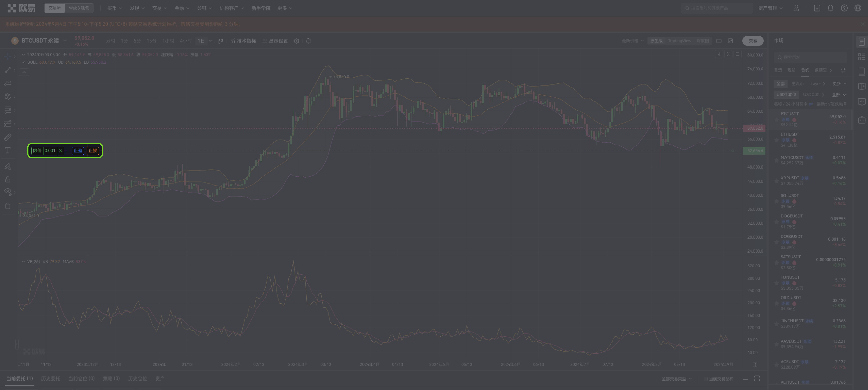868x390 pixels.
Task: Select the 15分 timeframe
Action: [x=152, y=41]
